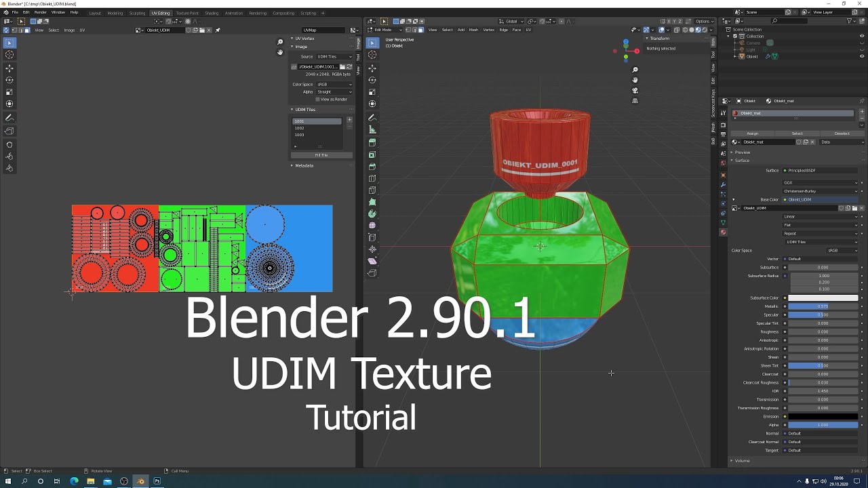Switch to the Texture Paint workspace tab

187,13
